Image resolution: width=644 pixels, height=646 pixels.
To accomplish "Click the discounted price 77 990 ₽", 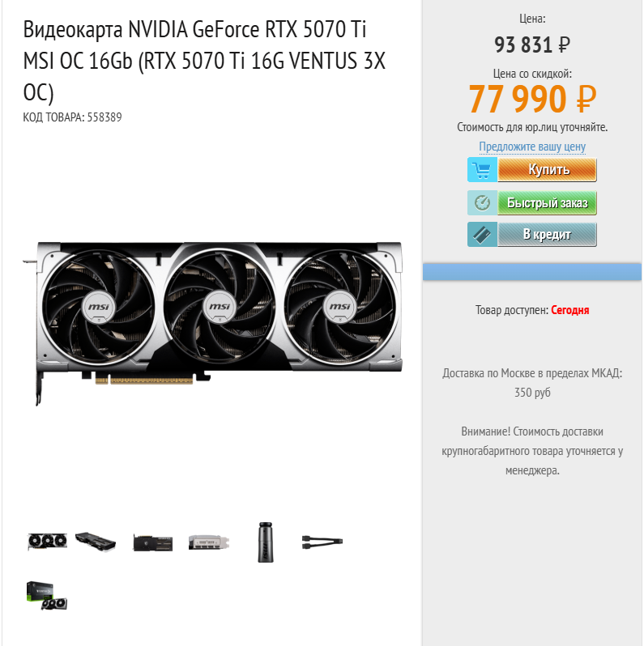I will click(x=532, y=99).
